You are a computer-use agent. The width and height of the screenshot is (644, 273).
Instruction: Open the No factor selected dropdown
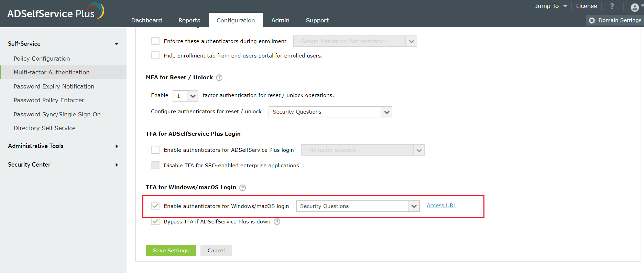pyautogui.click(x=363, y=150)
